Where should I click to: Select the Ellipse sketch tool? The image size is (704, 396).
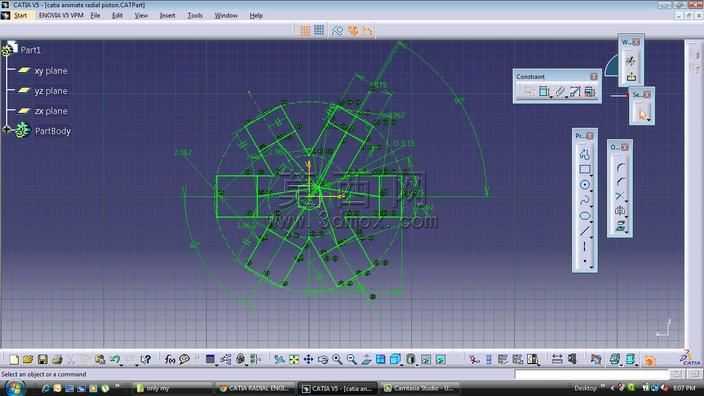(x=584, y=216)
